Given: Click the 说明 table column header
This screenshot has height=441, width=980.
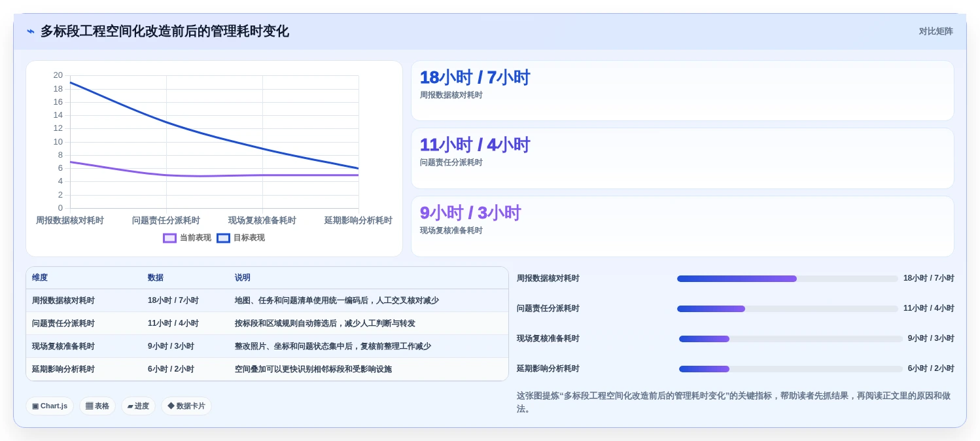Looking at the screenshot, I should tap(243, 278).
